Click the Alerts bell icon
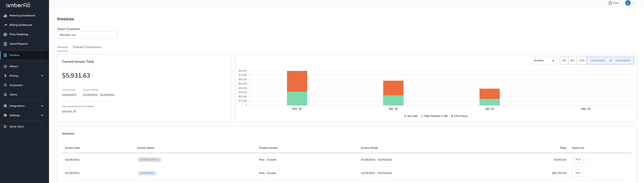The height and width of the screenshot is (183, 644). coord(5,95)
